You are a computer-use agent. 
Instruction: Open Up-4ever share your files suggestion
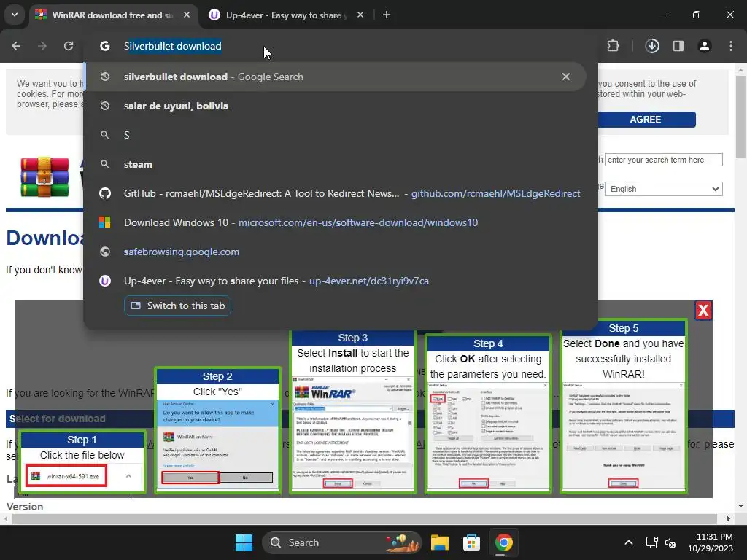(x=336, y=281)
